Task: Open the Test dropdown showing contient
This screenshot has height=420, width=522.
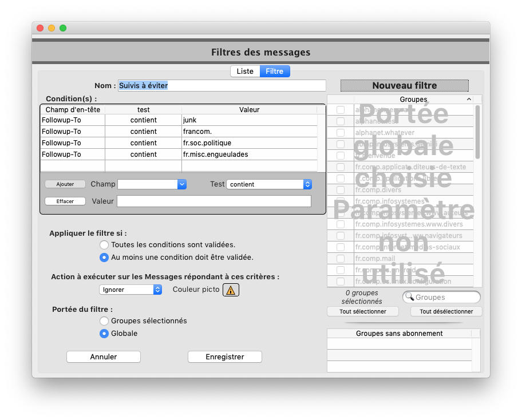Action: (269, 184)
